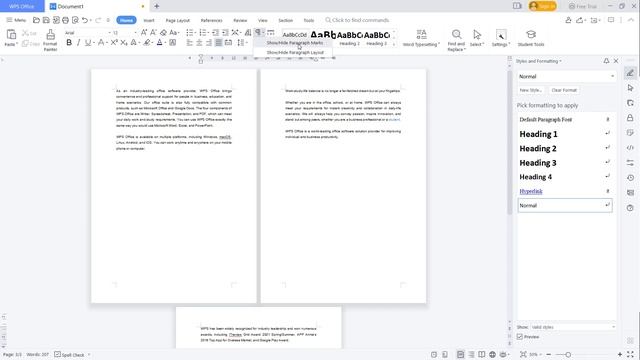Decrease font size with the A-down icon
This screenshot has height=360, width=640.
[x=153, y=32]
